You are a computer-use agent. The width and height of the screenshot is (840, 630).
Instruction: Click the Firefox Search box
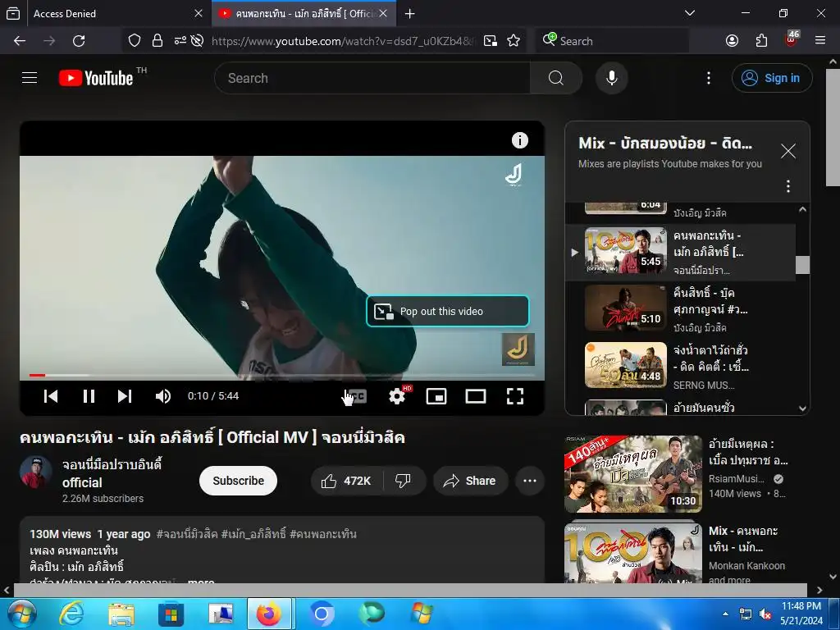pyautogui.click(x=612, y=41)
